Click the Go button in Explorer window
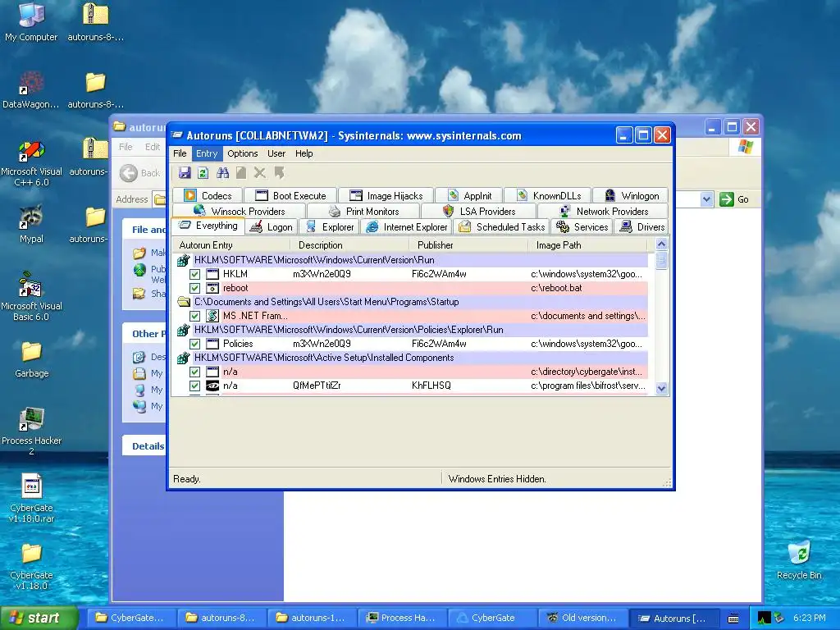 click(x=735, y=199)
